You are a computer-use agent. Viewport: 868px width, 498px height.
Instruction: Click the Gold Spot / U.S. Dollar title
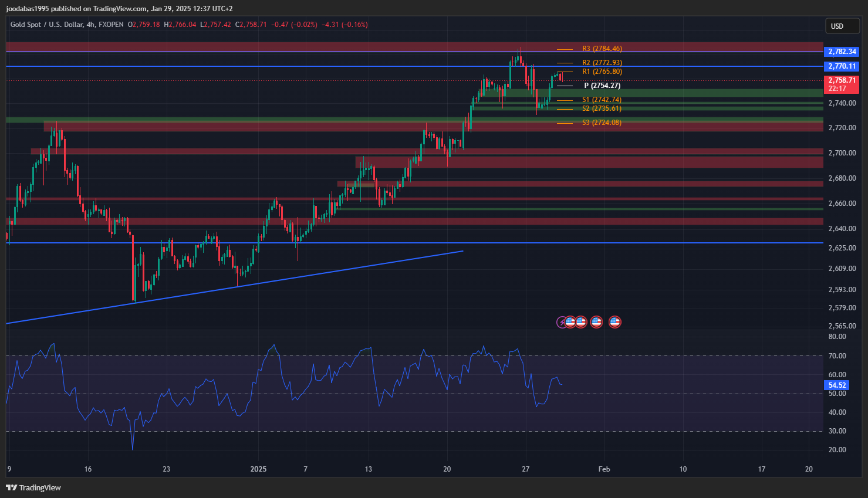44,25
